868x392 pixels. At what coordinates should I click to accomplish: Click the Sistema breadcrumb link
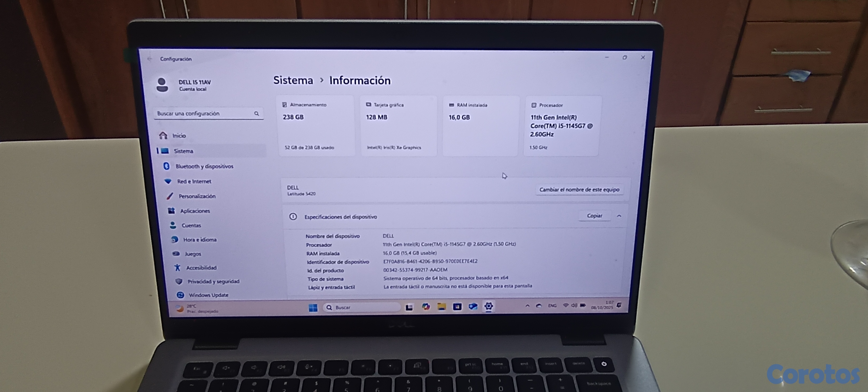[293, 80]
